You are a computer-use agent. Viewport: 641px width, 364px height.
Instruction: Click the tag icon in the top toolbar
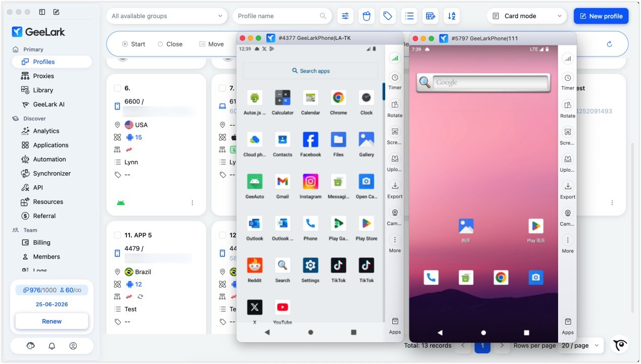point(388,16)
